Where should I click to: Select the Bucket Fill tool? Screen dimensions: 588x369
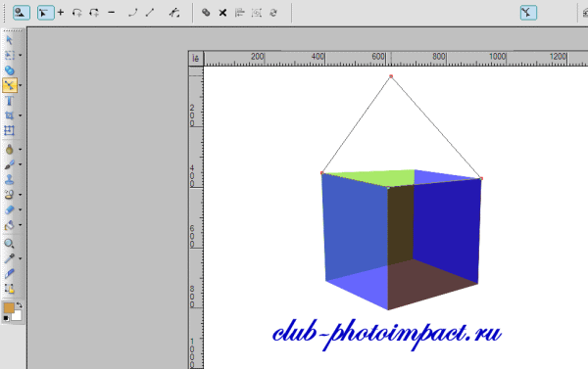point(10,225)
